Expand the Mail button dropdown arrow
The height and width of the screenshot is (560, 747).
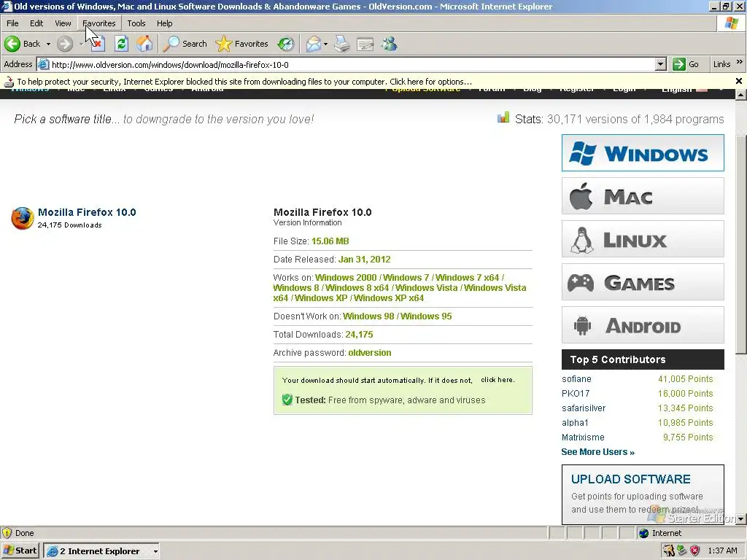pos(326,44)
